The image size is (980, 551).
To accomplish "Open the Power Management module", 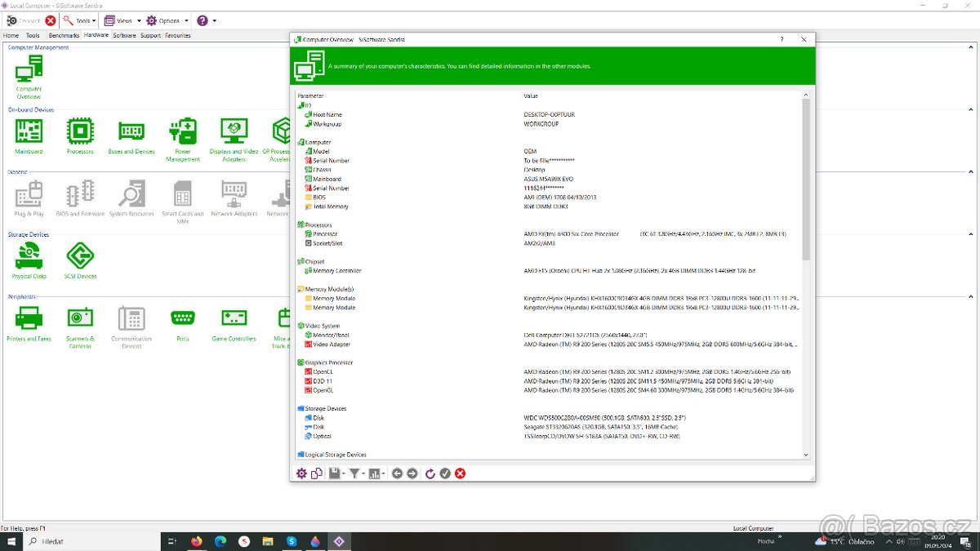I will [x=183, y=131].
